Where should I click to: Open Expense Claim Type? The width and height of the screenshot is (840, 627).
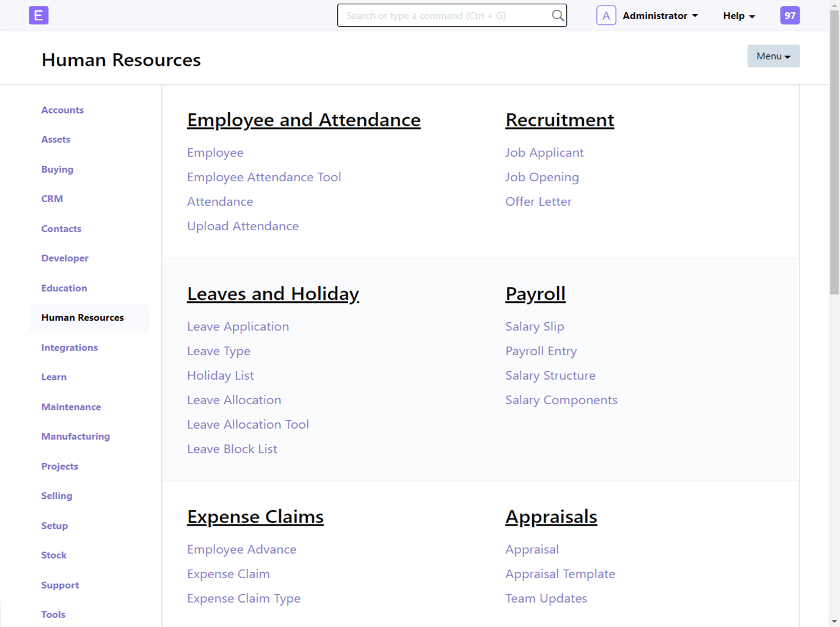click(244, 598)
